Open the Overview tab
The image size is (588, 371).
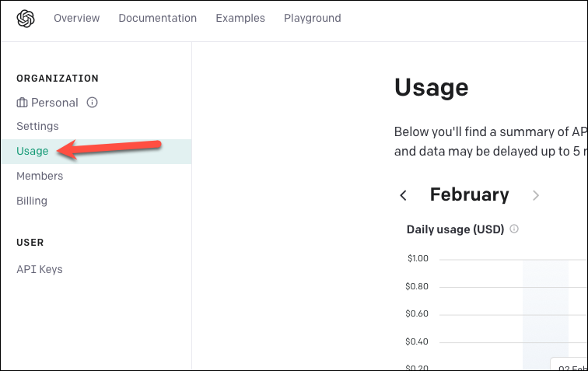click(x=76, y=18)
